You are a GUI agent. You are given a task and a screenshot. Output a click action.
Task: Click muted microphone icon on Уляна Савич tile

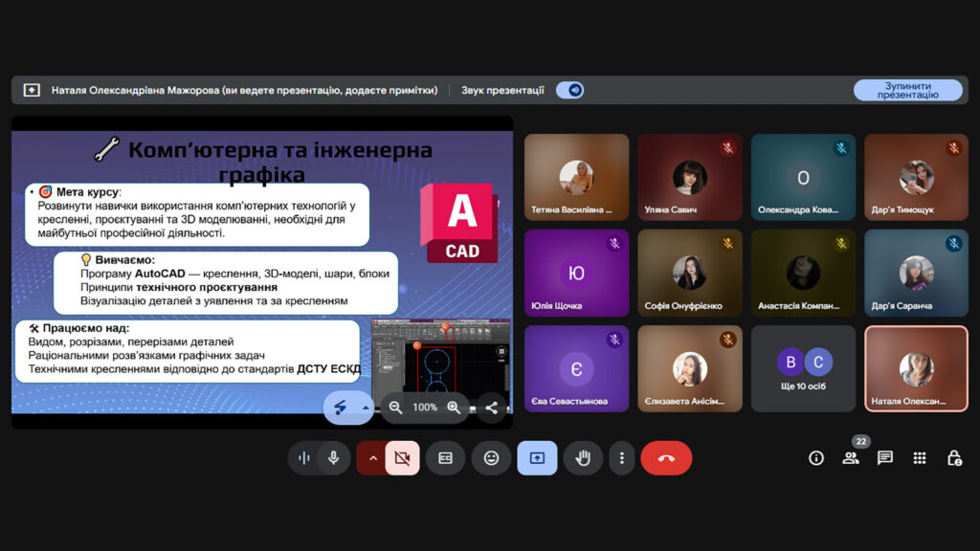(x=727, y=148)
